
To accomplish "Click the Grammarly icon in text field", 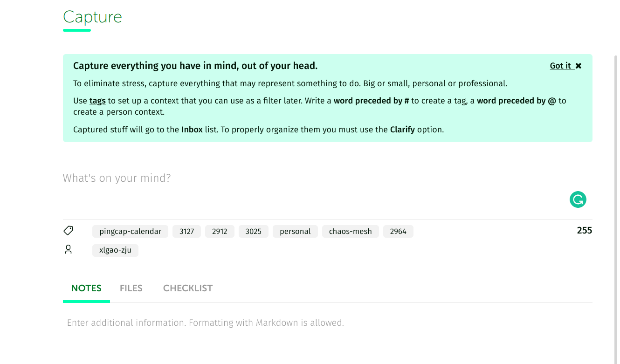I will pyautogui.click(x=578, y=200).
